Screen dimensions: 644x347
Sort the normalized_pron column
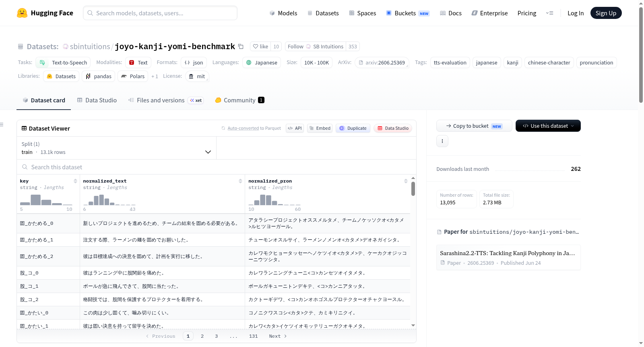coord(406,181)
